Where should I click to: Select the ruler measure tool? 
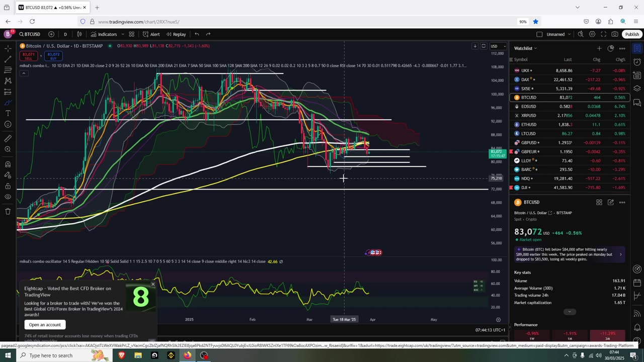[8, 138]
